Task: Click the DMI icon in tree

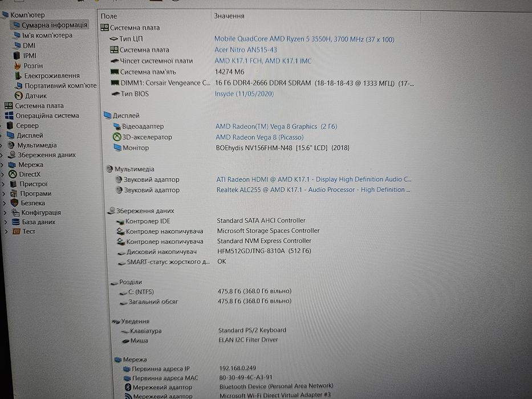Action: (17, 45)
